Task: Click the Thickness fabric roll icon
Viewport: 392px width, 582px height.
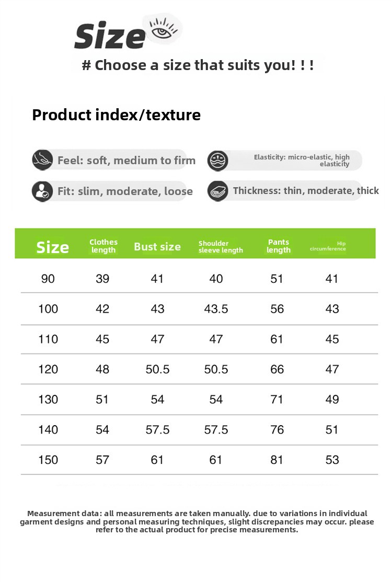Action: [218, 191]
